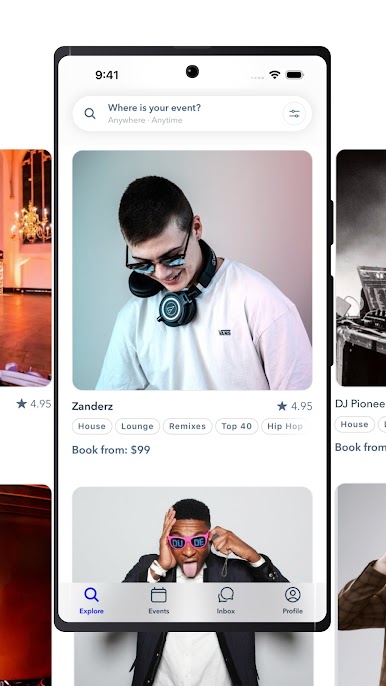386x686 pixels.
Task: Check the Wi-Fi status icon
Action: pos(274,75)
